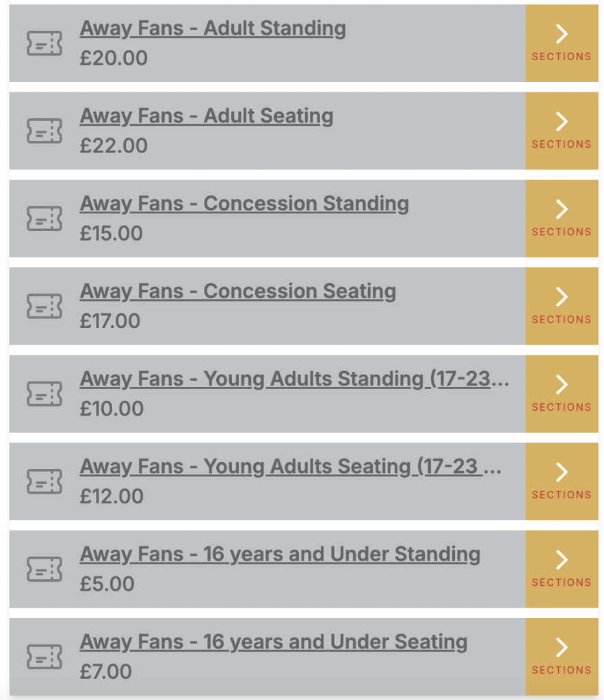
Task: Click ticket icon beside Concession Standing
Action: click(44, 218)
